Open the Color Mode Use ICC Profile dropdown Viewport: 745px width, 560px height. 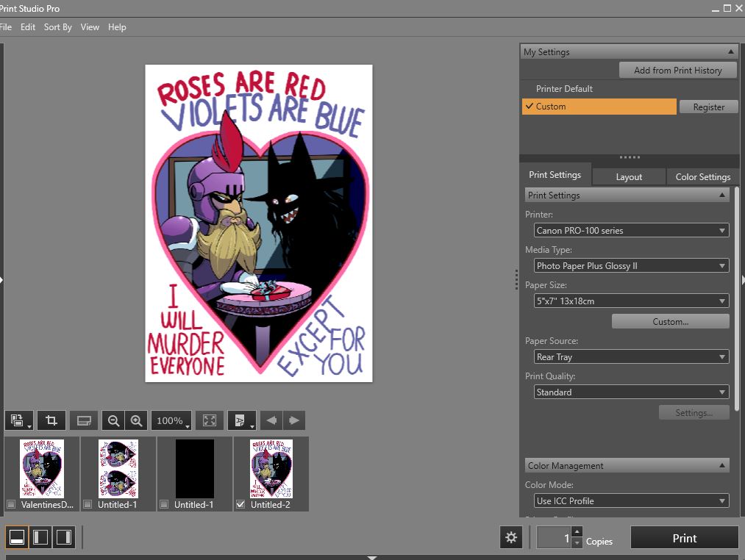click(632, 500)
